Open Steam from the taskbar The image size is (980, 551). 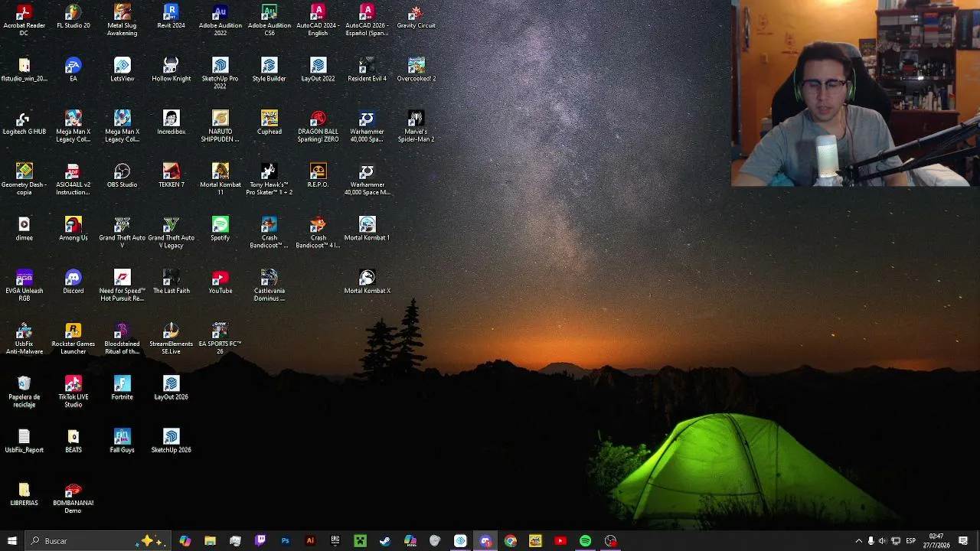click(x=385, y=541)
